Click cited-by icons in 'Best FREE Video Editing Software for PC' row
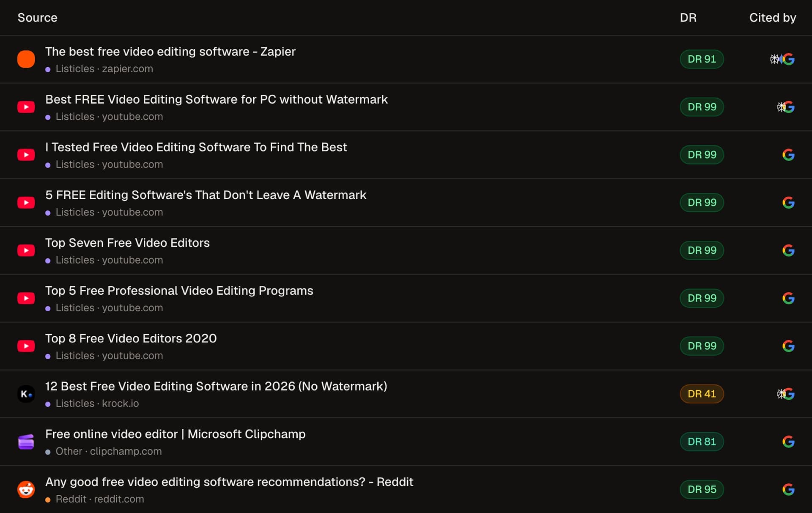Image resolution: width=812 pixels, height=513 pixels. click(x=786, y=107)
